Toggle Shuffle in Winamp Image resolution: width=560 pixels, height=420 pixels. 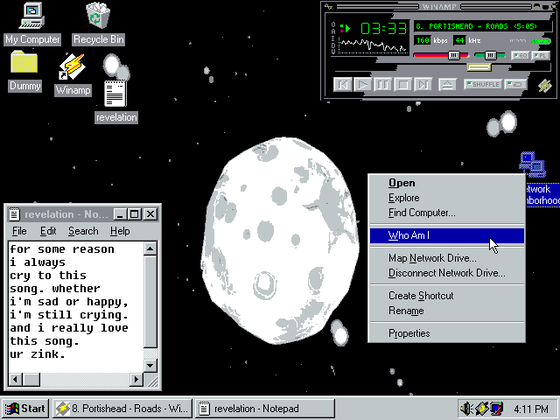(483, 85)
